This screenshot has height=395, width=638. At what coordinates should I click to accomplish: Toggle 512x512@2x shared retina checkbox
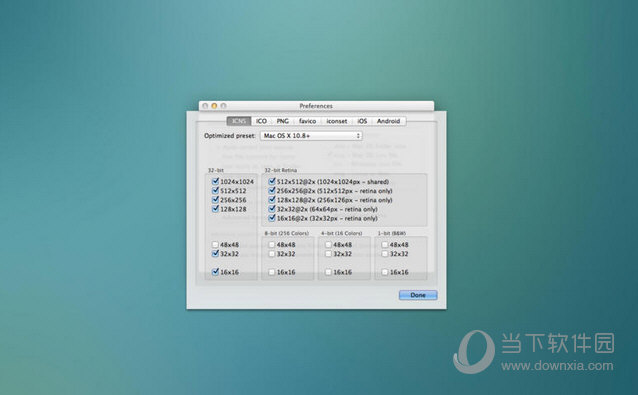[x=272, y=181]
